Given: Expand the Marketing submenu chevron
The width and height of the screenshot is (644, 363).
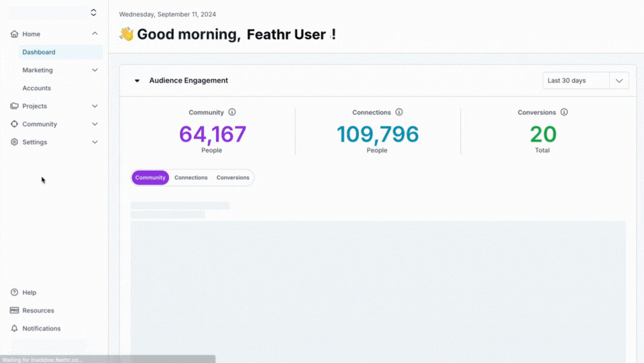Looking at the screenshot, I should (x=95, y=70).
